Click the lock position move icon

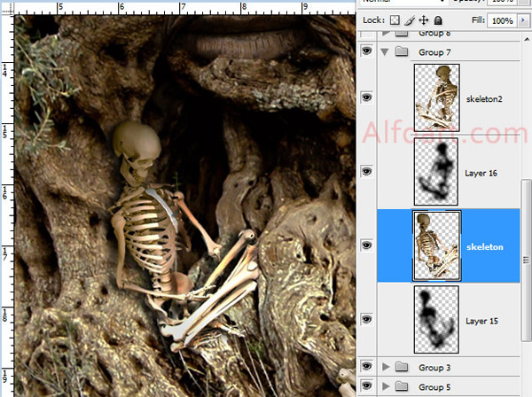[424, 20]
